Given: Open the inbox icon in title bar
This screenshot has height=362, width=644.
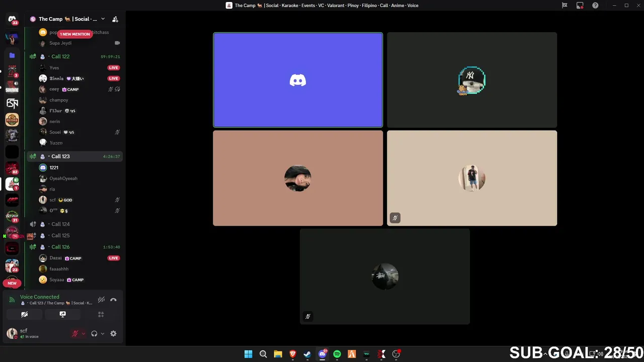Looking at the screenshot, I should click(x=580, y=6).
